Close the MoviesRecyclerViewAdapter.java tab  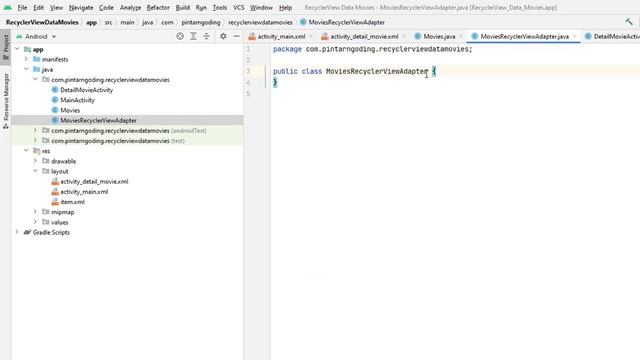point(575,36)
